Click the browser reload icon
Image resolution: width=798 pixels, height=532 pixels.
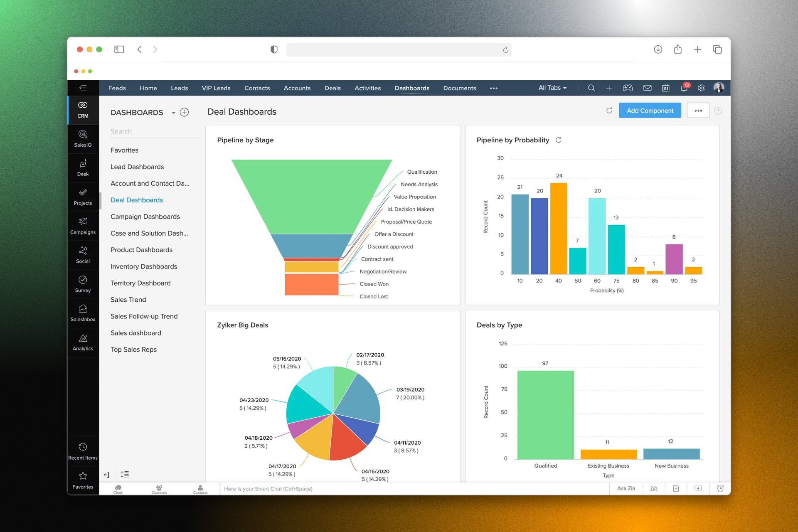point(505,50)
